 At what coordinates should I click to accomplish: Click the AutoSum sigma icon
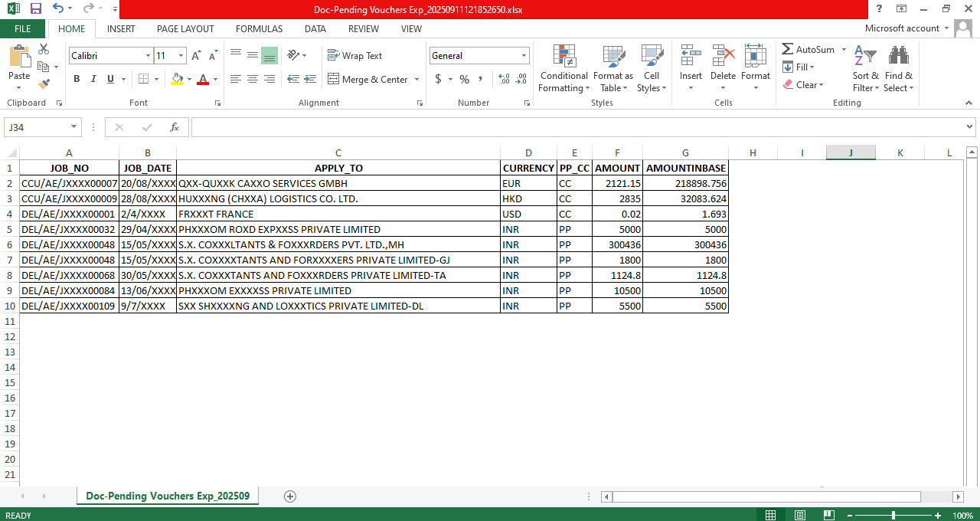pyautogui.click(x=787, y=49)
